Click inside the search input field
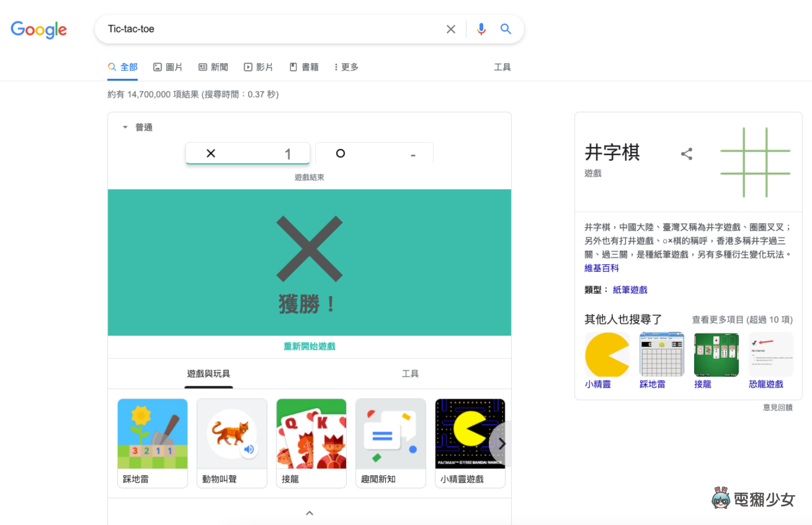812x525 pixels. [254, 29]
